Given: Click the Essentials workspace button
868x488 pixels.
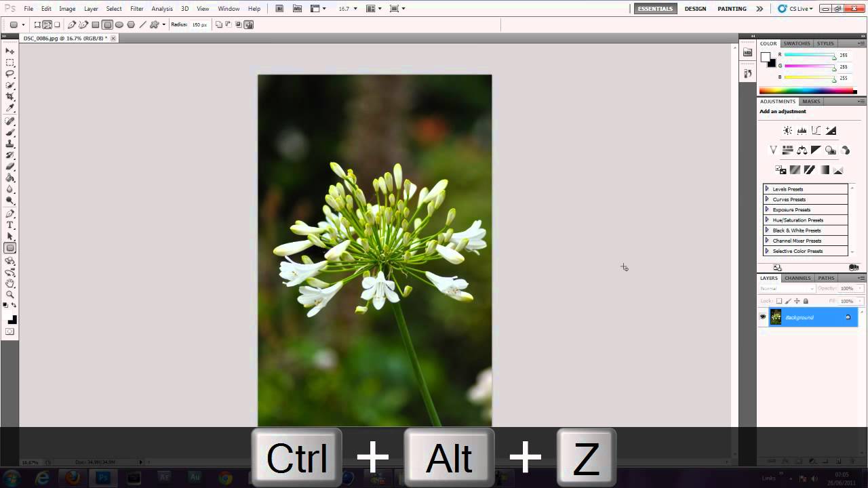Looking at the screenshot, I should 655,9.
